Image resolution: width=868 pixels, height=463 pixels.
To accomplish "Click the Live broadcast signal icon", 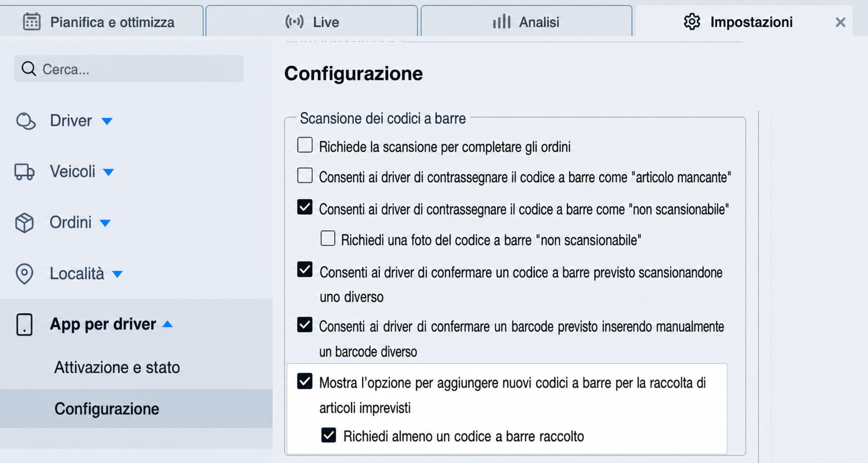I will point(294,22).
